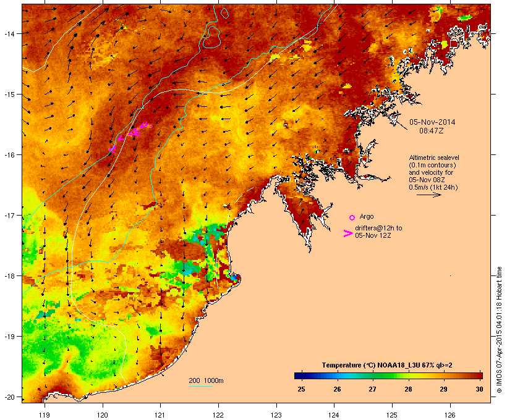Click the 'Temperature (°C) NOAA18_L3U' colorbar title

[x=371, y=366]
